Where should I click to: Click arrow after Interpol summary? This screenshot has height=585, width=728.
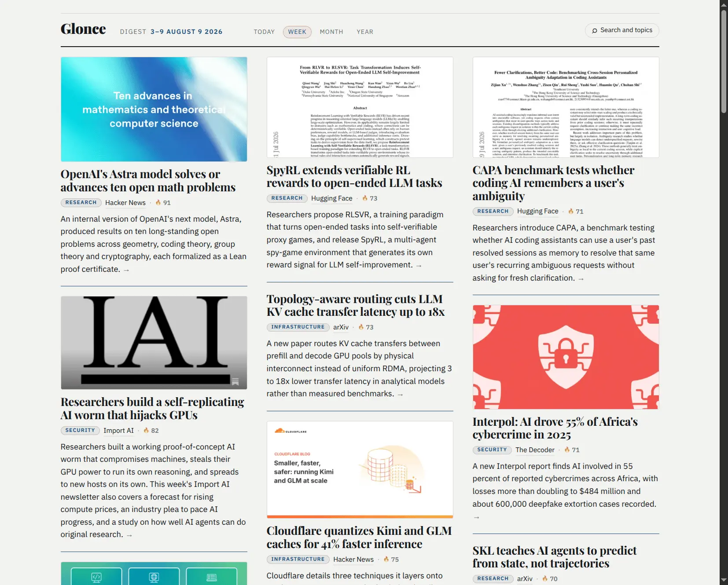[x=476, y=517]
